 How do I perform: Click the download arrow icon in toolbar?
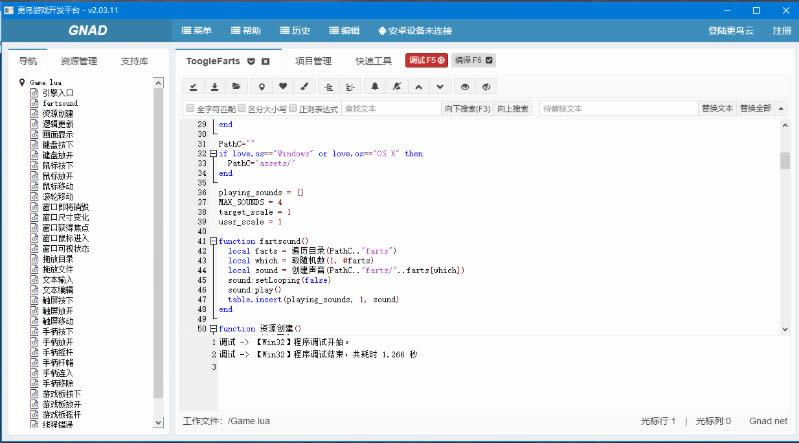tap(214, 86)
